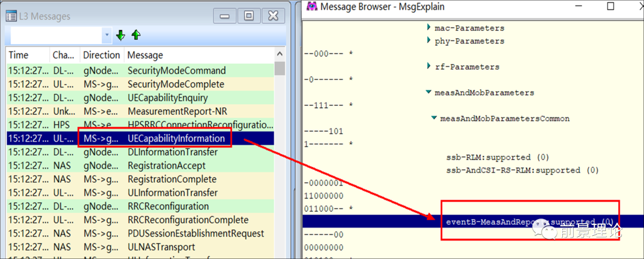
Task: Collapse measAndMobParametersCommon node
Action: (434, 118)
